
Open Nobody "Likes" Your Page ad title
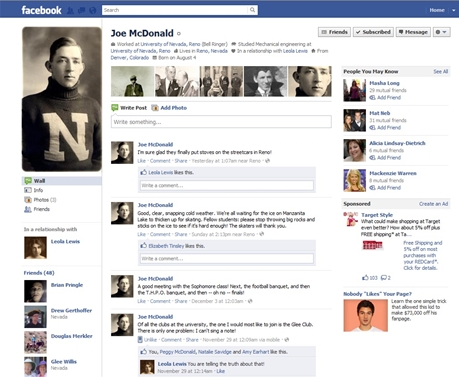(377, 294)
